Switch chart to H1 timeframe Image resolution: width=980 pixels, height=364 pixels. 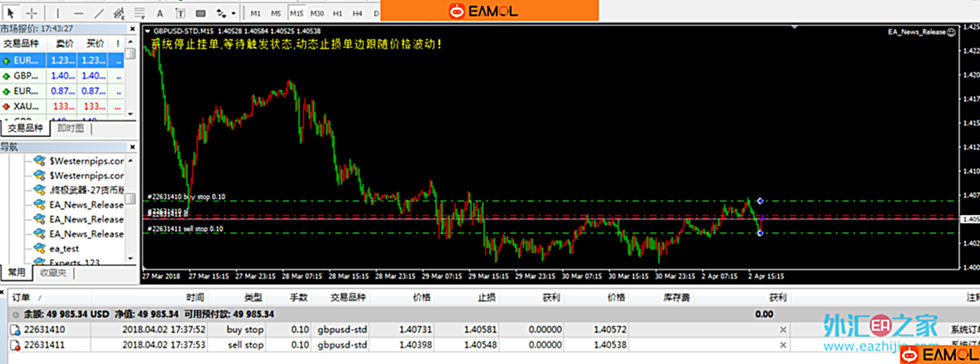coord(337,13)
